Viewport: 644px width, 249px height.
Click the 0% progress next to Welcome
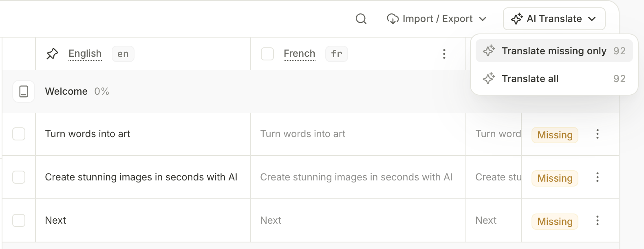coord(101,91)
